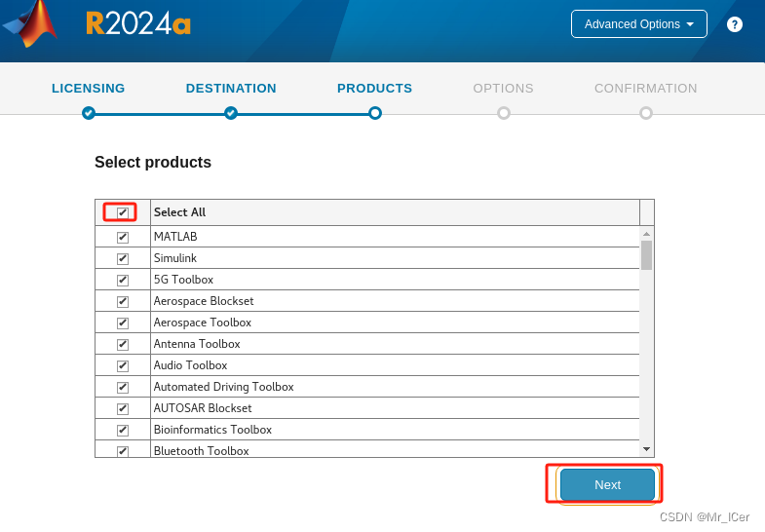Select the OPTIONS step label

[x=503, y=89]
